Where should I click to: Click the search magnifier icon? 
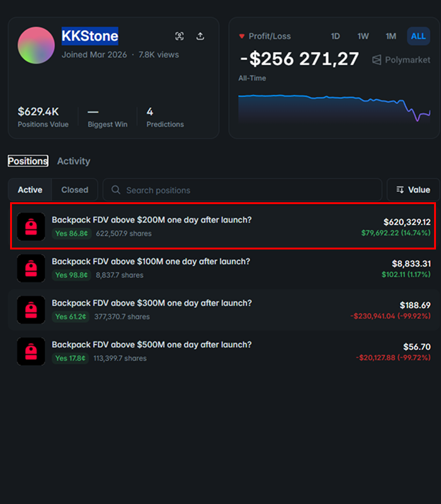[x=116, y=190]
